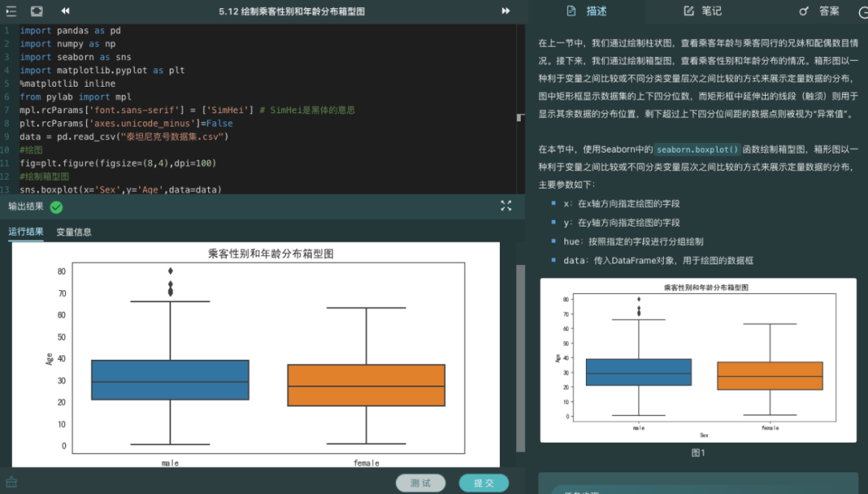Screen dimensions: 868x494
Task: Click the seaborn.boxplot() inline code link
Action: click(x=698, y=149)
